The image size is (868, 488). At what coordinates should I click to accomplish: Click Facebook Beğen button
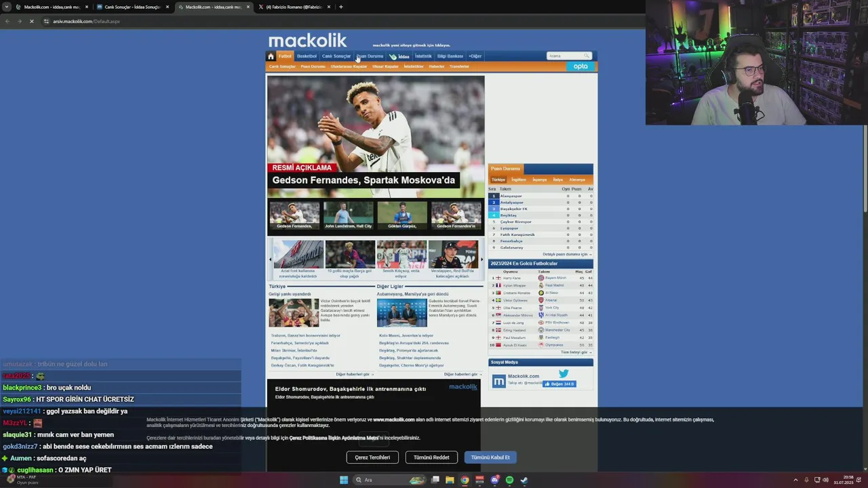click(x=559, y=384)
